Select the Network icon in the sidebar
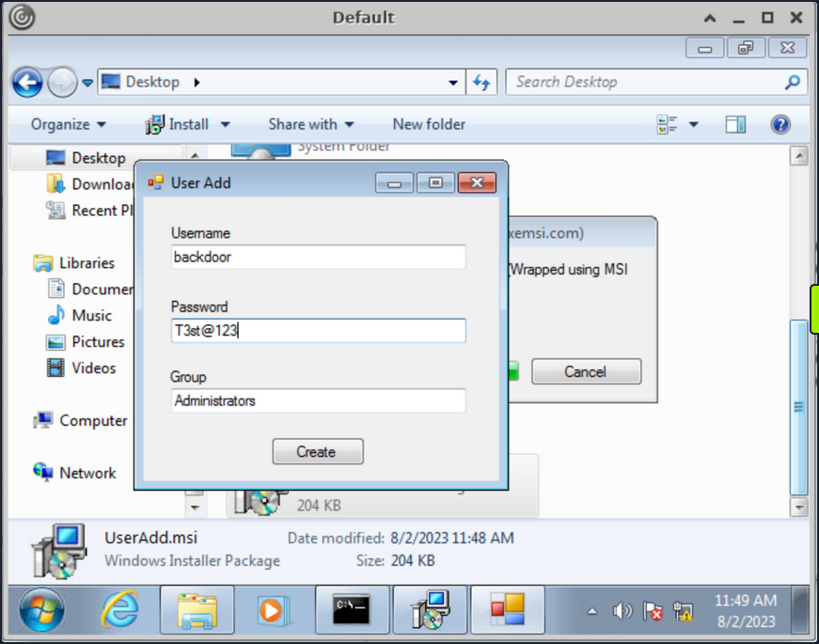Viewport: 819px width, 644px height. tap(87, 473)
